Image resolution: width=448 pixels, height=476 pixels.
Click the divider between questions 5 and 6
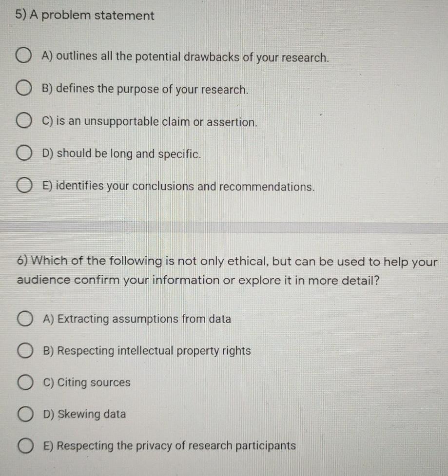point(224,226)
